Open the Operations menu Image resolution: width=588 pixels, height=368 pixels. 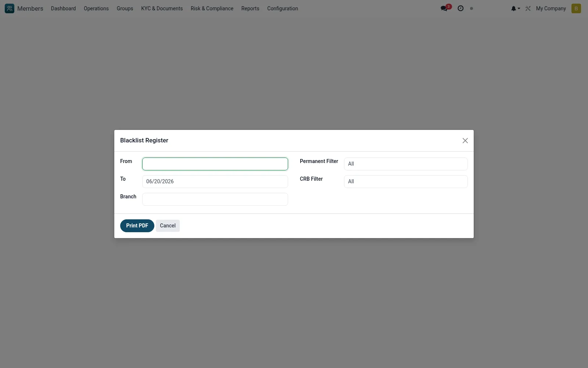(96, 8)
